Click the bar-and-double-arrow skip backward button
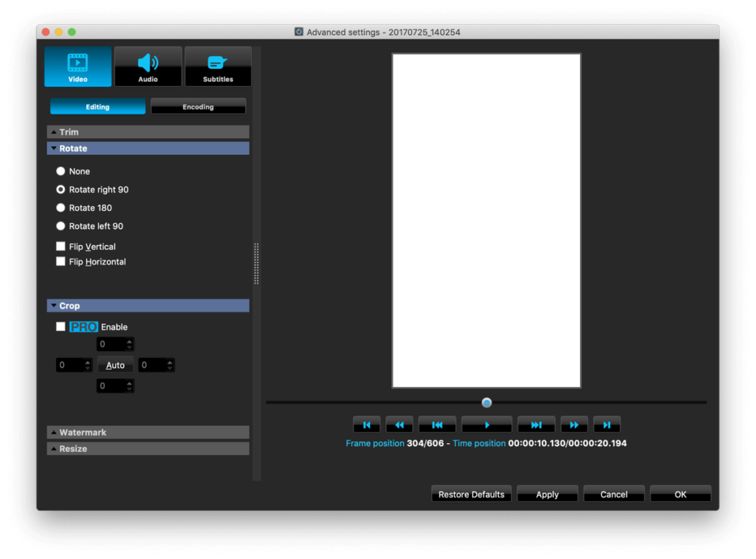This screenshot has height=559, width=756. click(x=437, y=425)
